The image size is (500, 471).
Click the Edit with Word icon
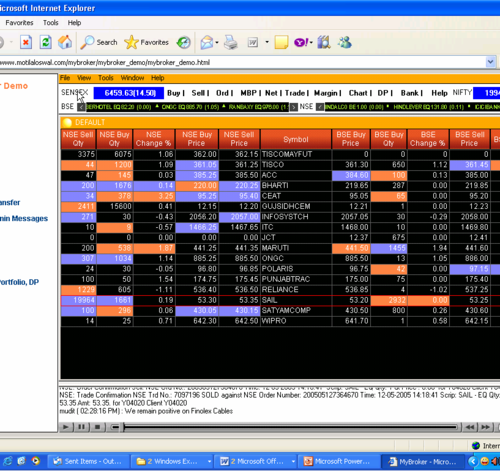point(253,43)
